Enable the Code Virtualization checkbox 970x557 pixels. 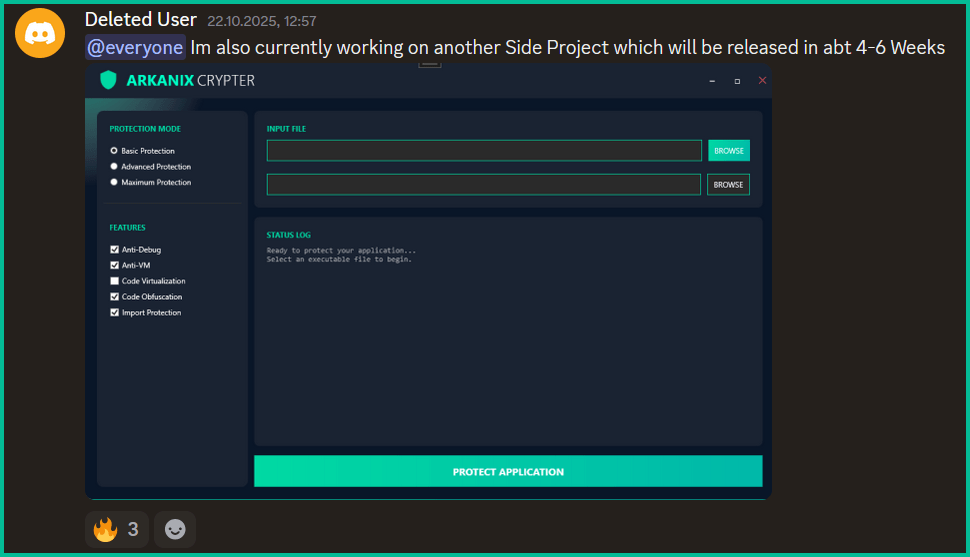[114, 282]
